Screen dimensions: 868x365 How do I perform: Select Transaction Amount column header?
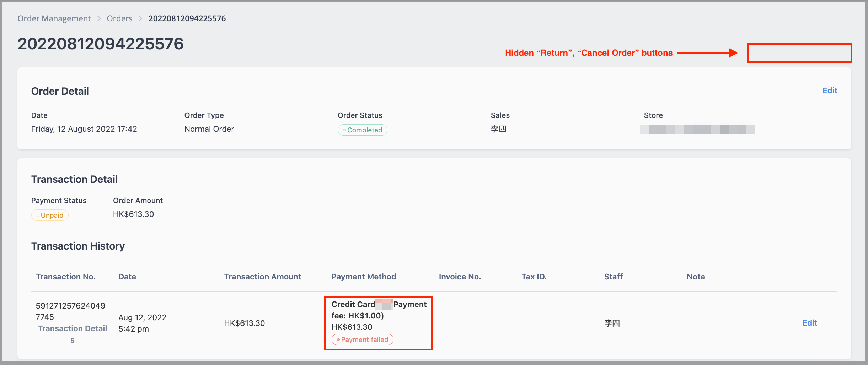(x=262, y=277)
